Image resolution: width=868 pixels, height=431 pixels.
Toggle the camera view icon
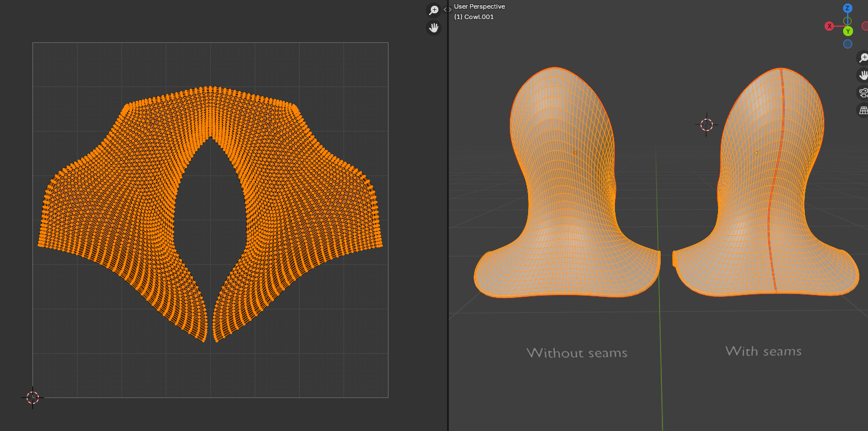[863, 93]
